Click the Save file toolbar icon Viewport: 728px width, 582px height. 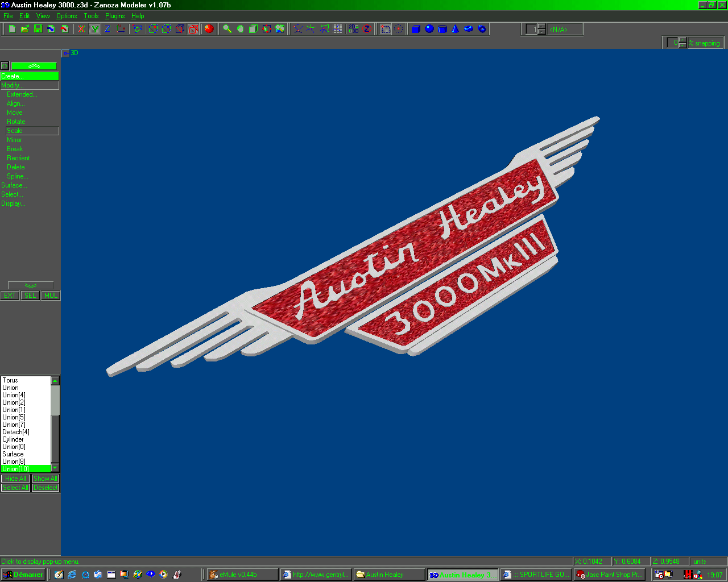coord(38,29)
